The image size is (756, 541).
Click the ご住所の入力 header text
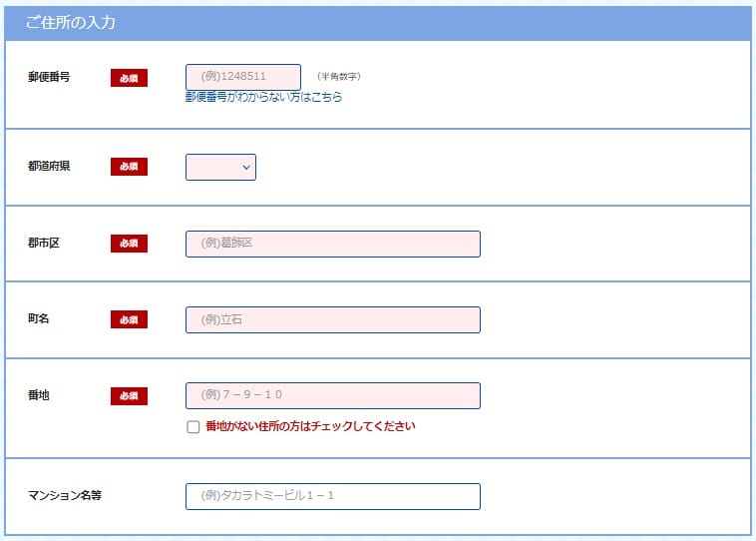(x=71, y=23)
